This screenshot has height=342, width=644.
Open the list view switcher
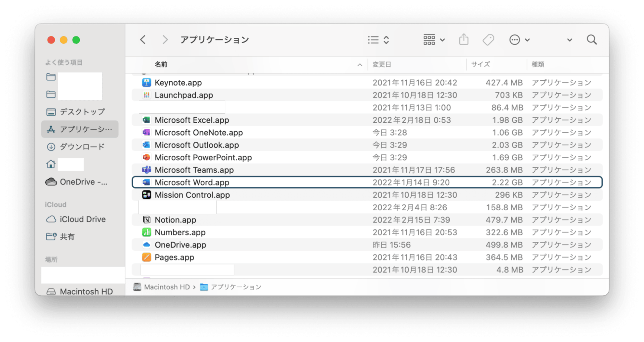tap(378, 40)
